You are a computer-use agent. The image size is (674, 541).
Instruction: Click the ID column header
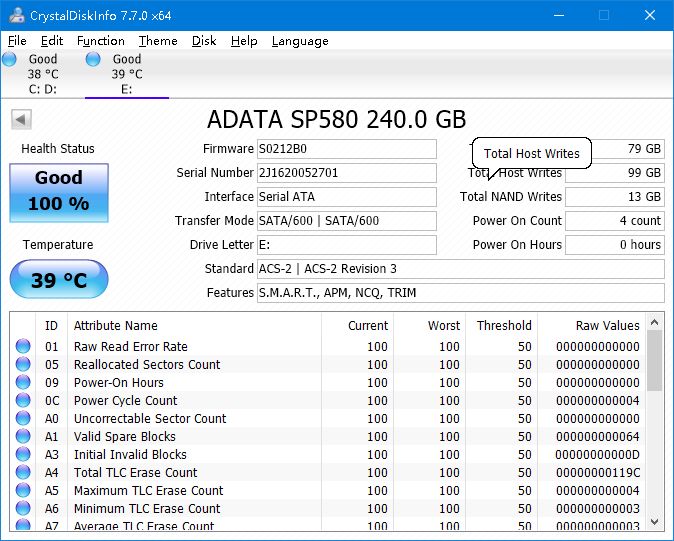51,326
